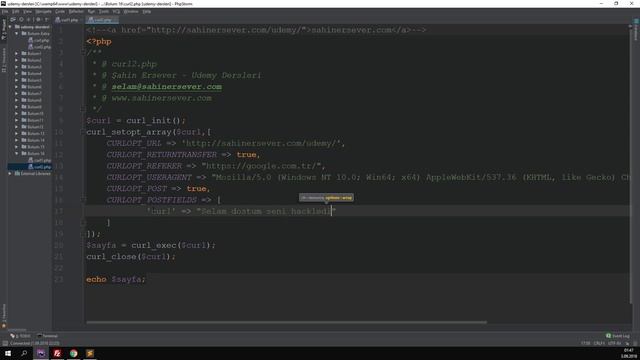Open the Refactor menu
Image resolution: width=640 pixels, height=360 pixels.
tap(76, 11)
